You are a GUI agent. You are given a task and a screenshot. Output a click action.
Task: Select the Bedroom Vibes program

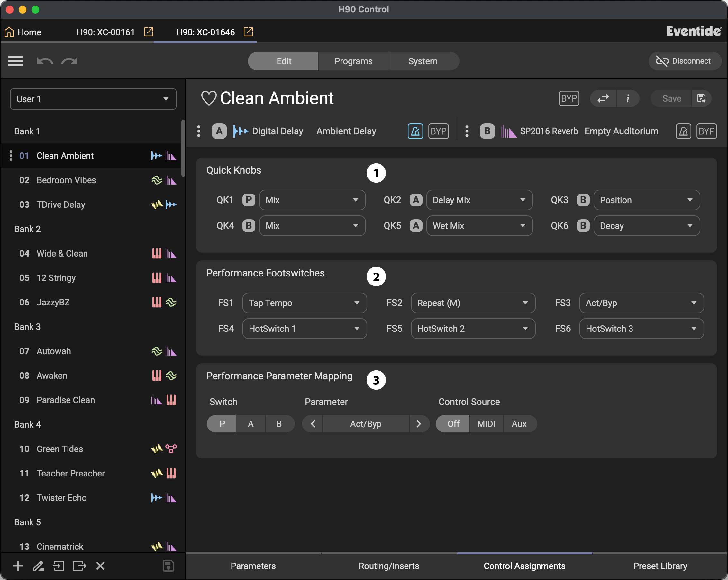click(x=66, y=180)
